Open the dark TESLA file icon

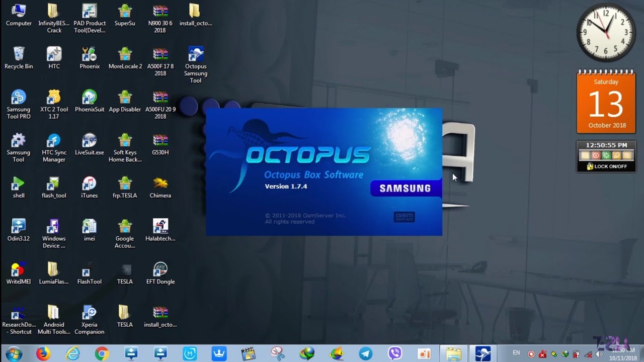(x=125, y=273)
